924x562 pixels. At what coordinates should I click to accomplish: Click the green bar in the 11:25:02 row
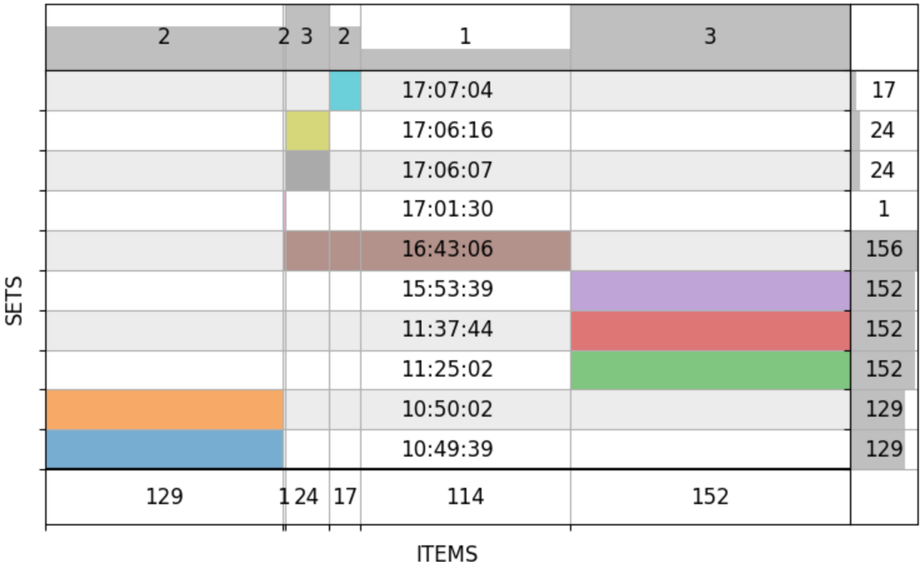pyautogui.click(x=709, y=370)
